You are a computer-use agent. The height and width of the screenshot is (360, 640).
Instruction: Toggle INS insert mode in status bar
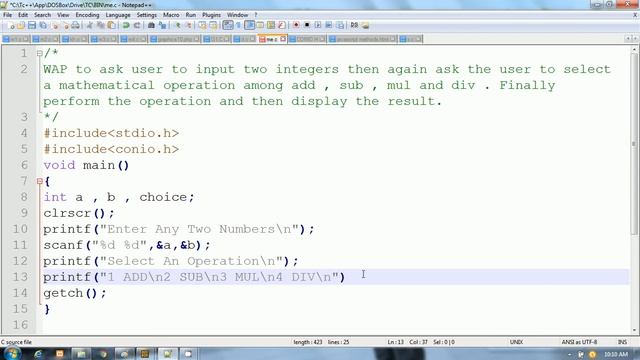point(622,342)
